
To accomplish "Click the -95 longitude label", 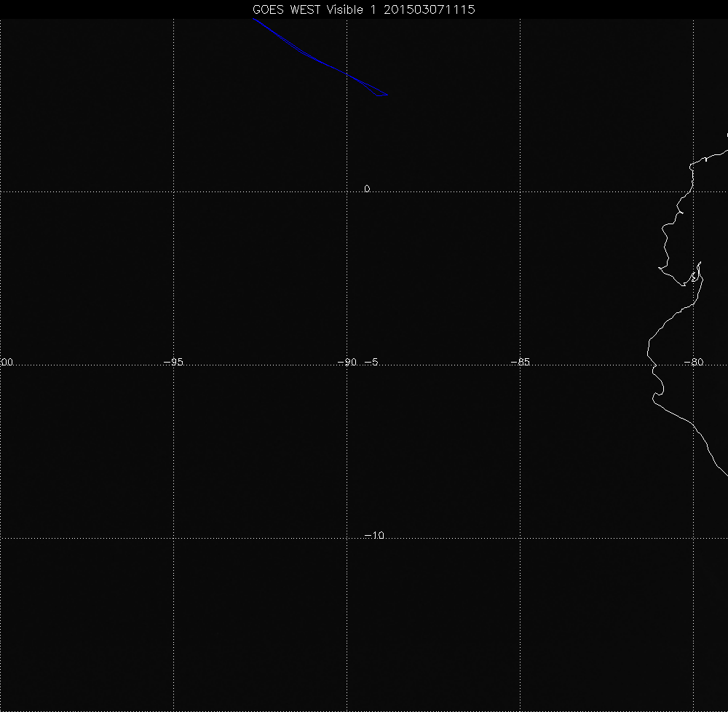I will click(x=173, y=362).
